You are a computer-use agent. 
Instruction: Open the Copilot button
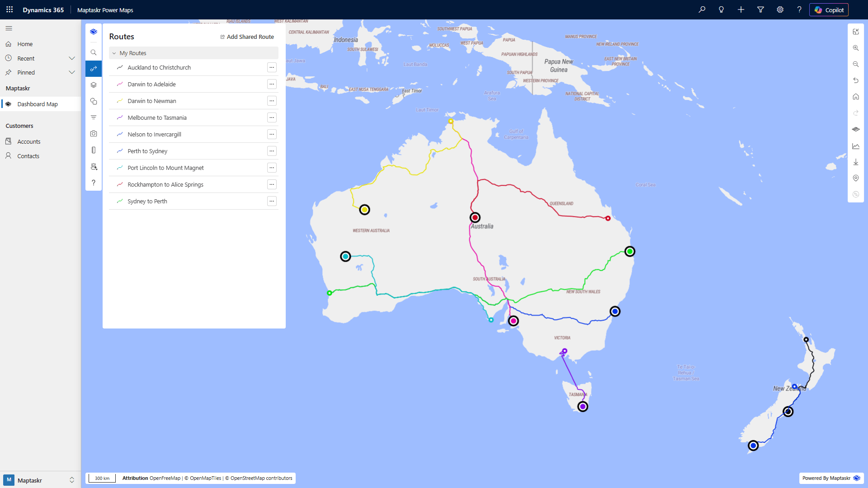click(829, 10)
